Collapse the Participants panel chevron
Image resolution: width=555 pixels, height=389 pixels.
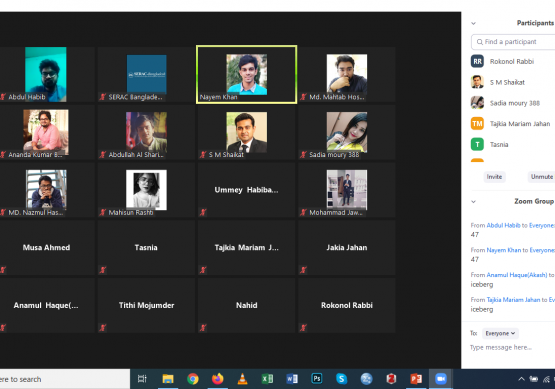[474, 23]
